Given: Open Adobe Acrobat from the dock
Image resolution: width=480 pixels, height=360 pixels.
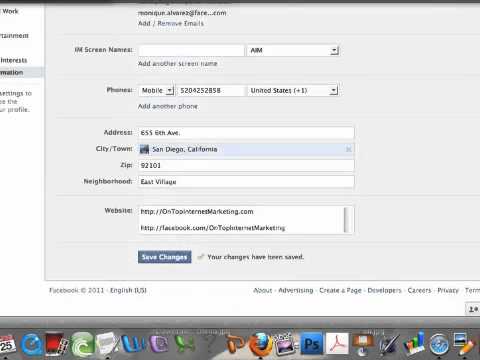Looking at the screenshot, I should coord(337,344).
